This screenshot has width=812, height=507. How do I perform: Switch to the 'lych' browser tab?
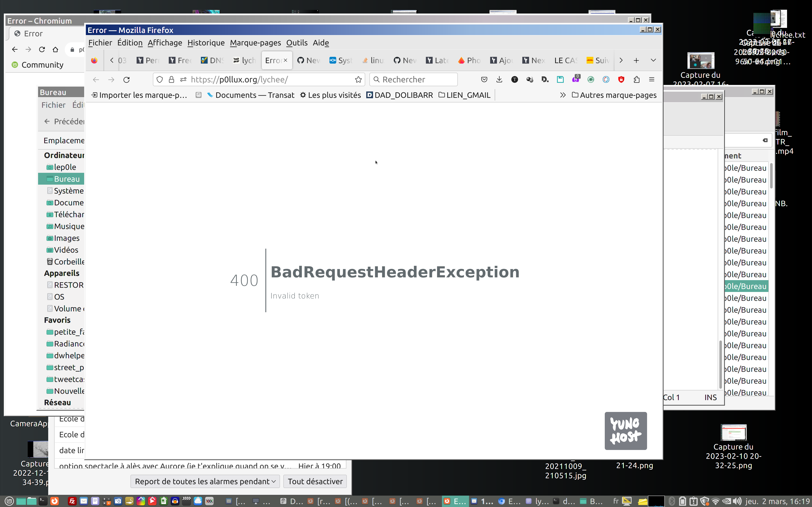point(245,60)
